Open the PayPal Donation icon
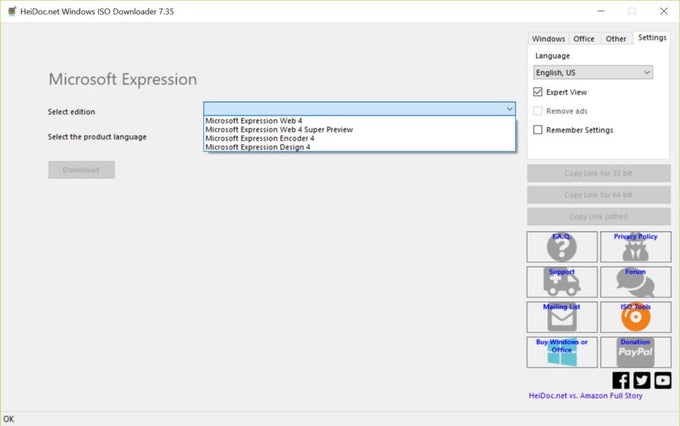 click(x=635, y=352)
